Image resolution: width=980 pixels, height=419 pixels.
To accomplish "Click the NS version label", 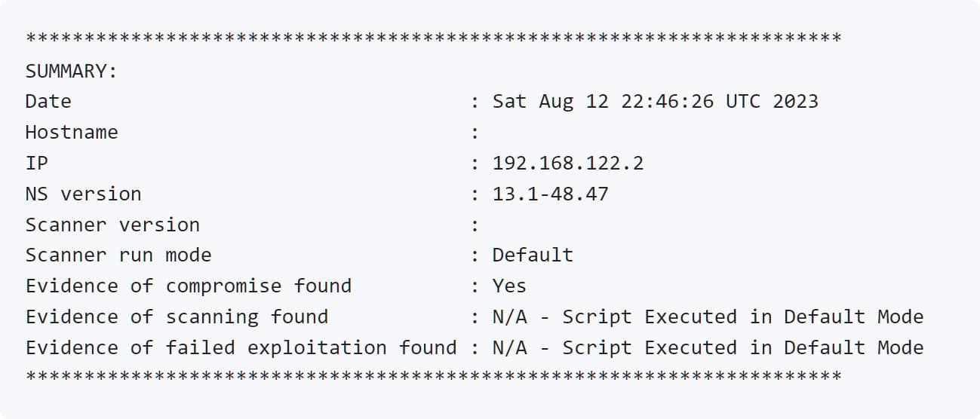I will coord(83,194).
